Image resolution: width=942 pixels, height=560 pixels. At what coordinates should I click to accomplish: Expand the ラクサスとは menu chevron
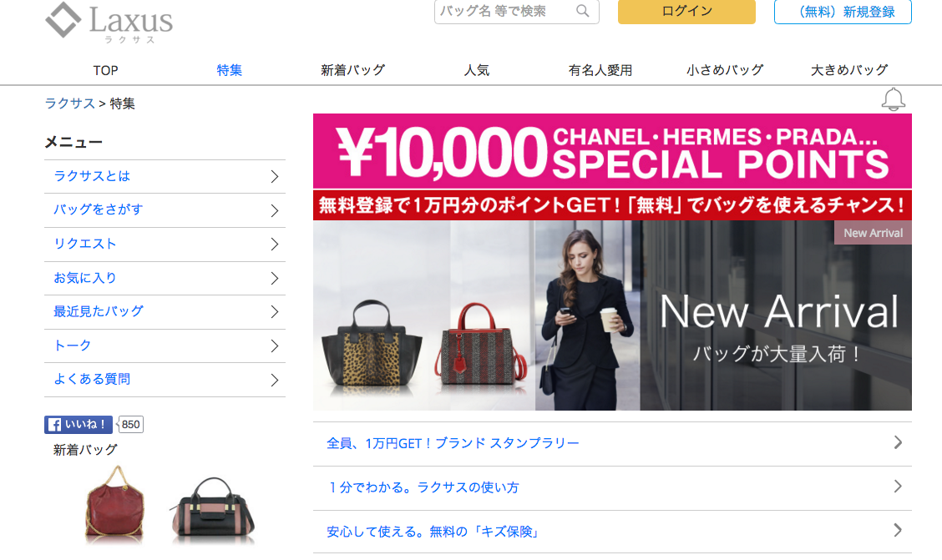click(x=275, y=176)
